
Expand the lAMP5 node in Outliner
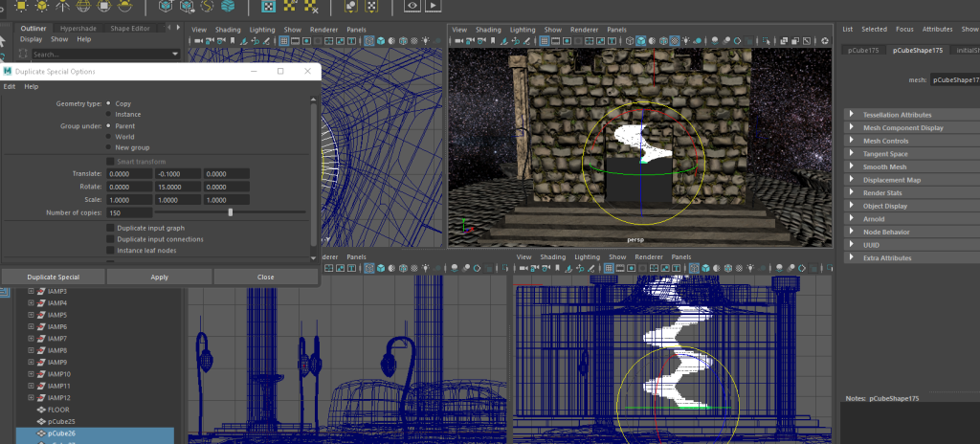pos(31,315)
